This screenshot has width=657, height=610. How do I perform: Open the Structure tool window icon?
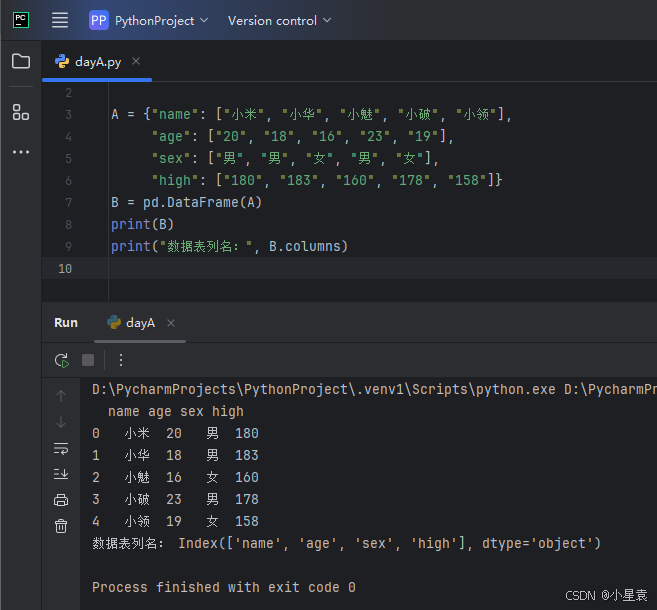click(21, 112)
